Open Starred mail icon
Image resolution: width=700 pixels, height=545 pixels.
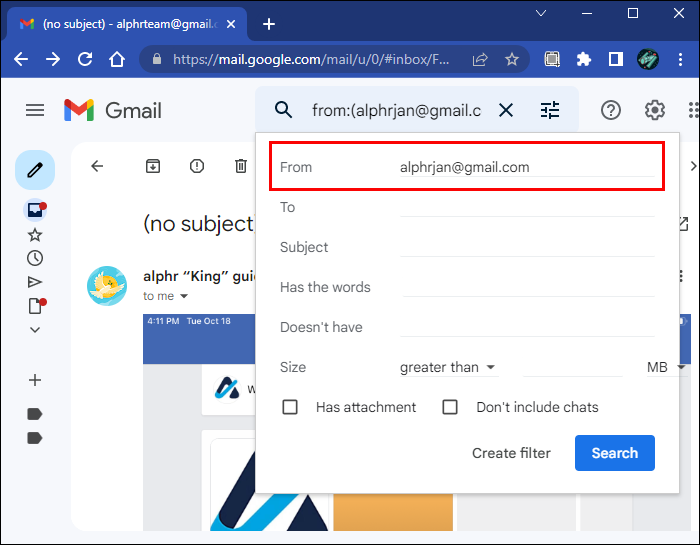[35, 235]
